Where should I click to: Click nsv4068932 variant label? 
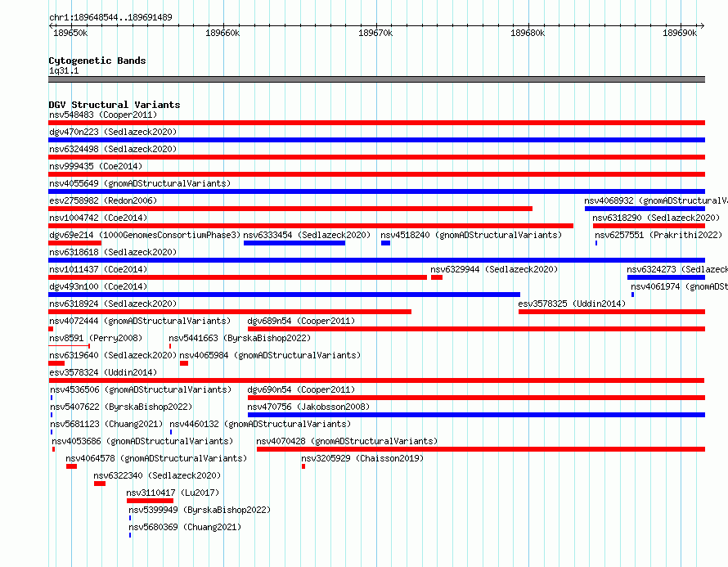(x=656, y=200)
